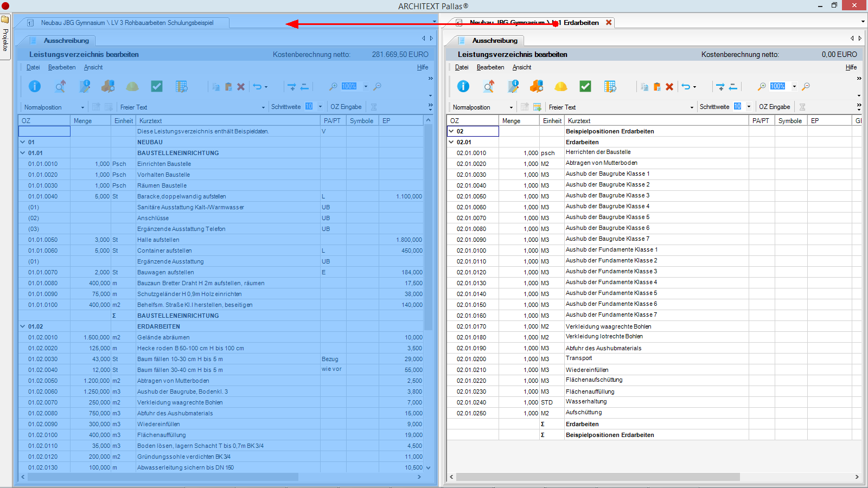Click the red X delete icon, right pane toolbar
Viewport: 868px width, 488px height.
[669, 87]
